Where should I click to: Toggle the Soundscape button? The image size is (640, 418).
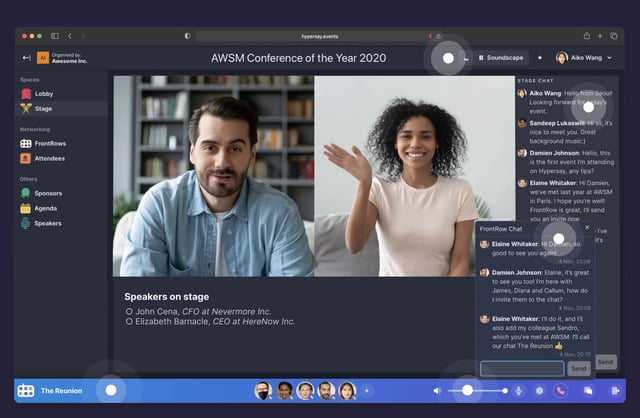[x=501, y=58]
